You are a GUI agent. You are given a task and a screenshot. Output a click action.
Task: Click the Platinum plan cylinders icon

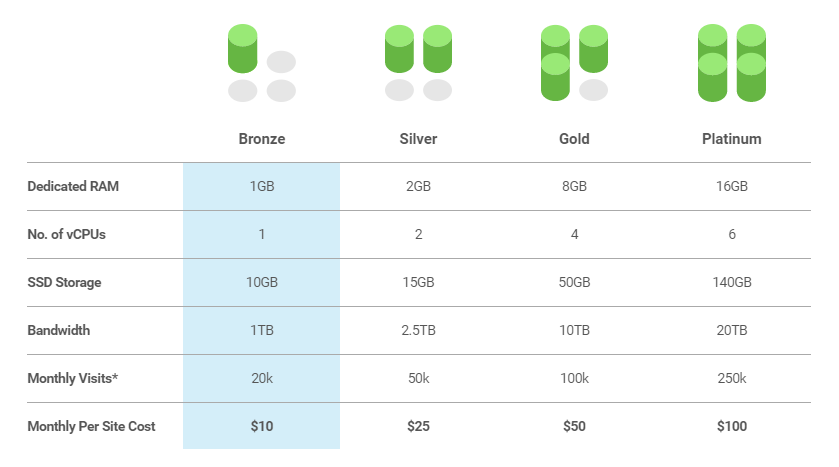[731, 63]
